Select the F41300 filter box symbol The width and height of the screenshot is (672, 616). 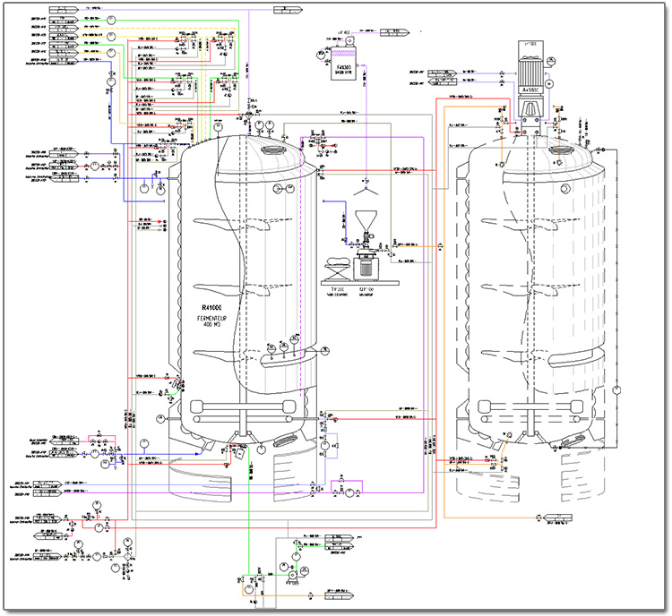pyautogui.click(x=343, y=63)
